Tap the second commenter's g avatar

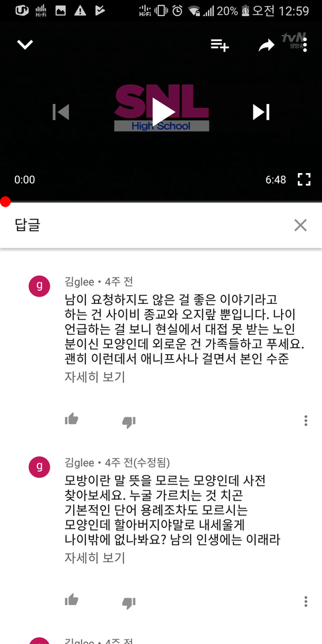(x=40, y=467)
